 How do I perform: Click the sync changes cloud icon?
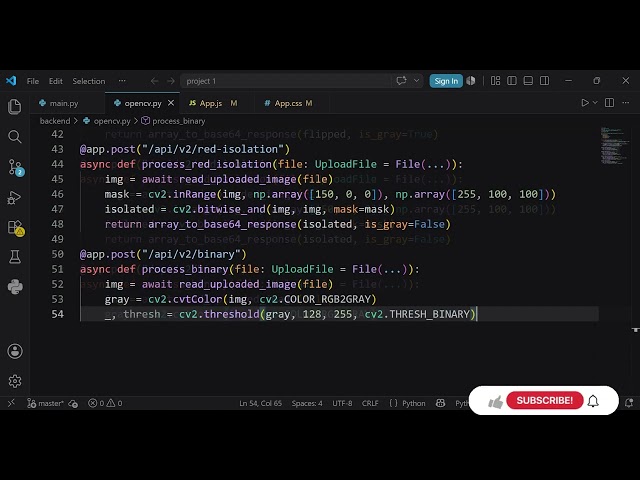(73, 403)
